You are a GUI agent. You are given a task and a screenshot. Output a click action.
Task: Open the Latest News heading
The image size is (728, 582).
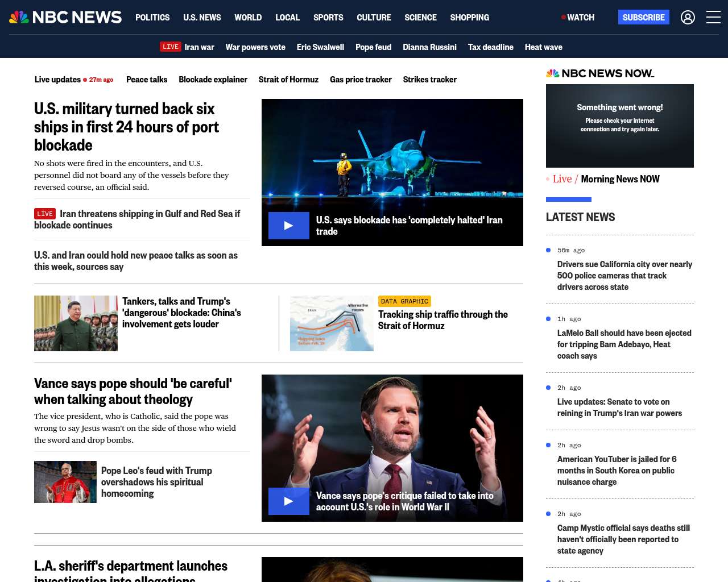[580, 217]
